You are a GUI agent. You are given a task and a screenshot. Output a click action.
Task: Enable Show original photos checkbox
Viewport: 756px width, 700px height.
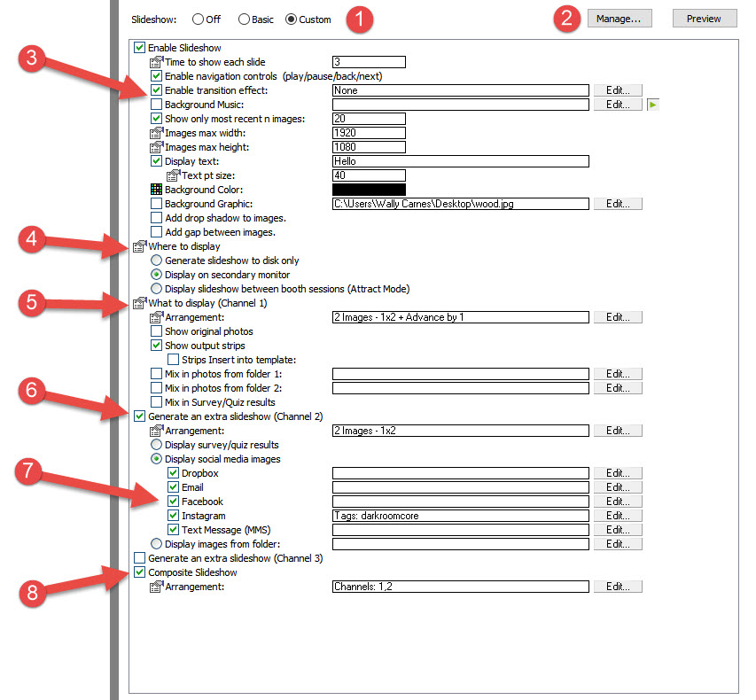156,331
